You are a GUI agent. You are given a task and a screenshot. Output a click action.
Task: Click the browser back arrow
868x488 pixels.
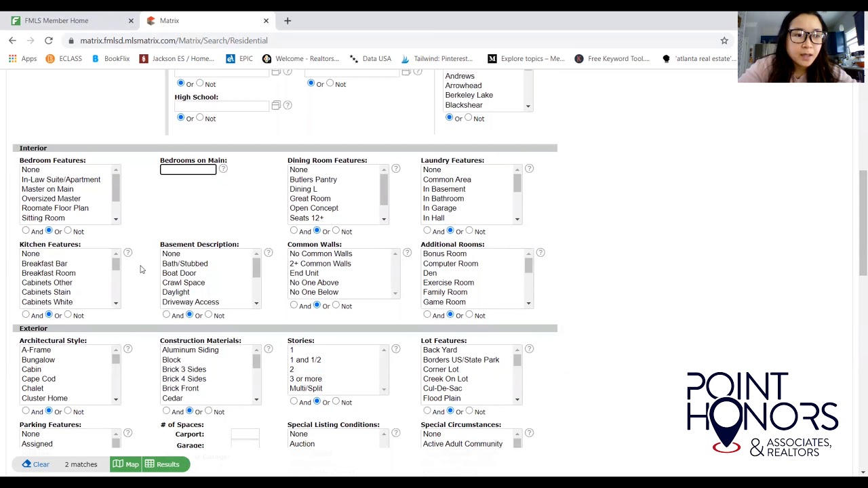(x=12, y=41)
